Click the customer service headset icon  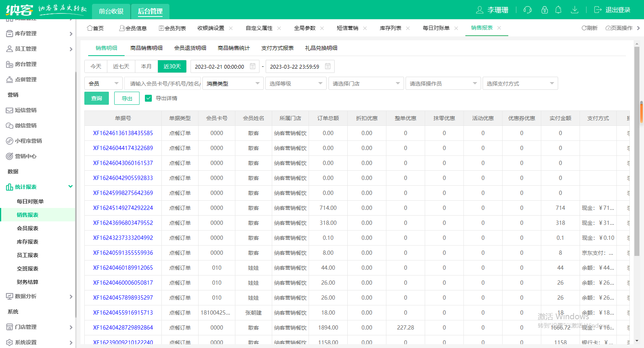coord(527,10)
